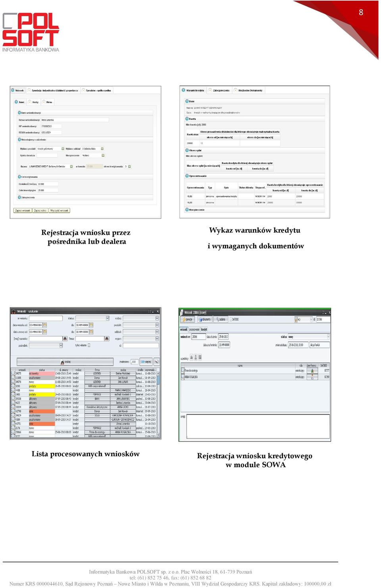Click the Wniosek tab in the registration form
This screenshot has height=588, width=381.
(18, 90)
